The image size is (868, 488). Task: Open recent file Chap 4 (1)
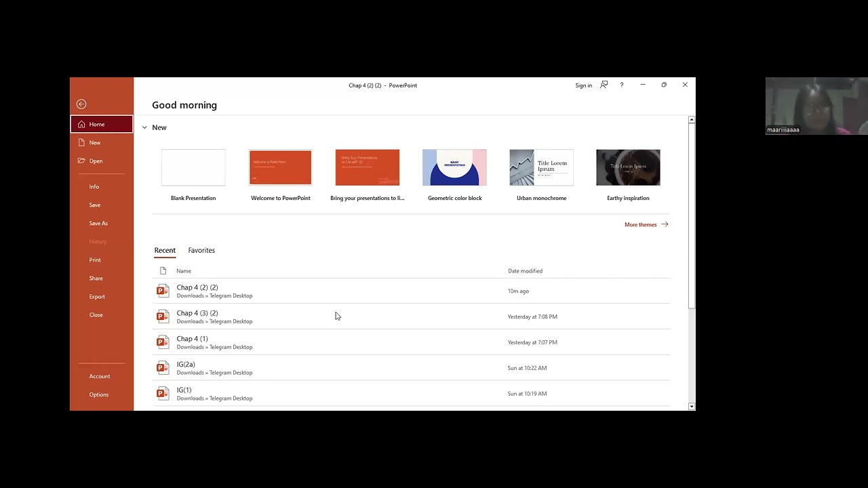coord(411,342)
